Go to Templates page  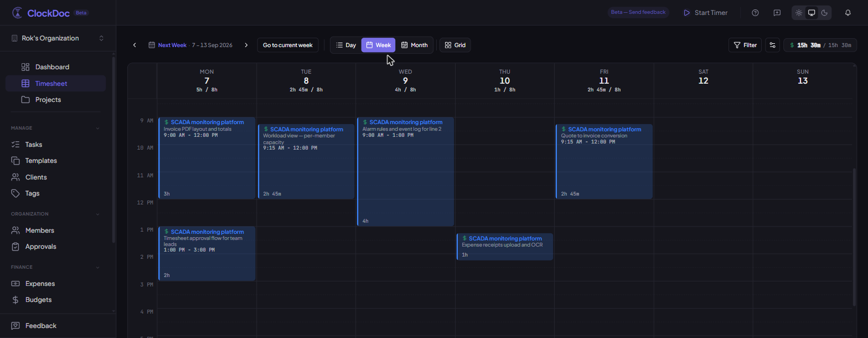pyautogui.click(x=55, y=161)
